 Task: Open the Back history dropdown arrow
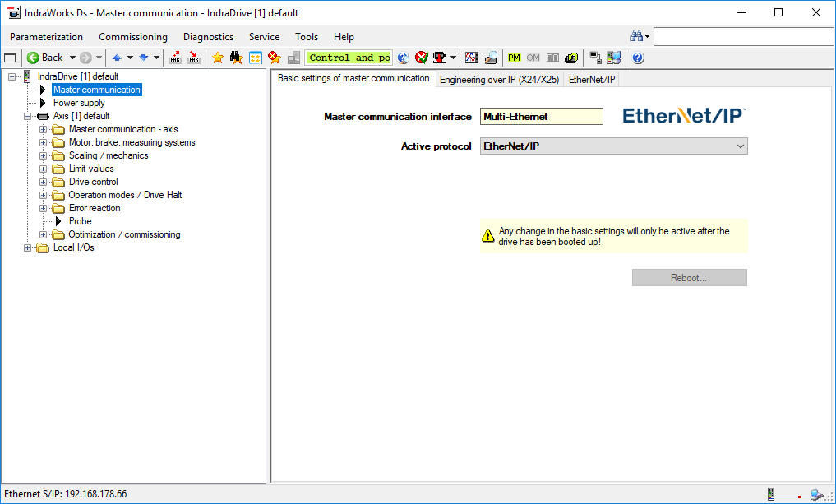point(72,58)
